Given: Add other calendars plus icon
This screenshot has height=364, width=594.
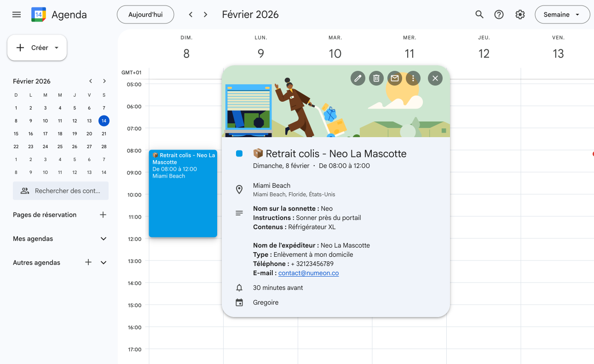Looking at the screenshot, I should [88, 262].
